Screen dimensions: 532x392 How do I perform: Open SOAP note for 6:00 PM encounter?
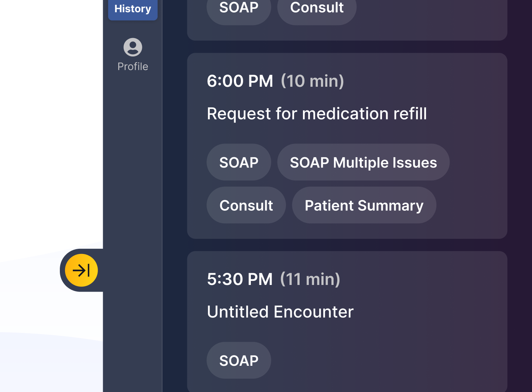pyautogui.click(x=239, y=162)
